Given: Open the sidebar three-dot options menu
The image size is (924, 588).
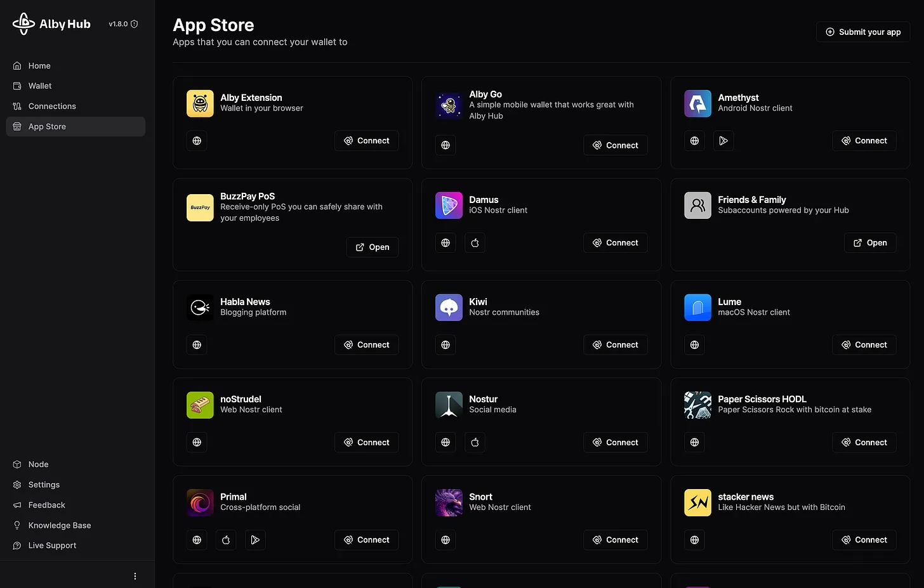Looking at the screenshot, I should (x=135, y=576).
